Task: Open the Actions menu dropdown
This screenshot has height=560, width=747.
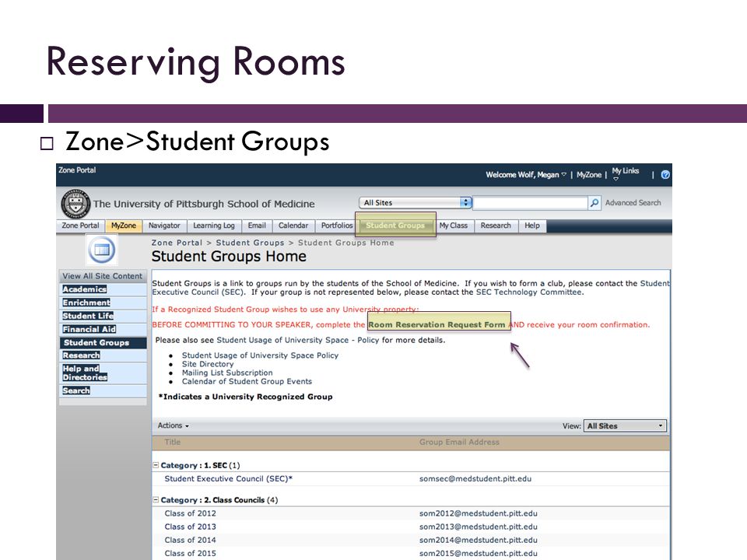Action: (x=173, y=425)
